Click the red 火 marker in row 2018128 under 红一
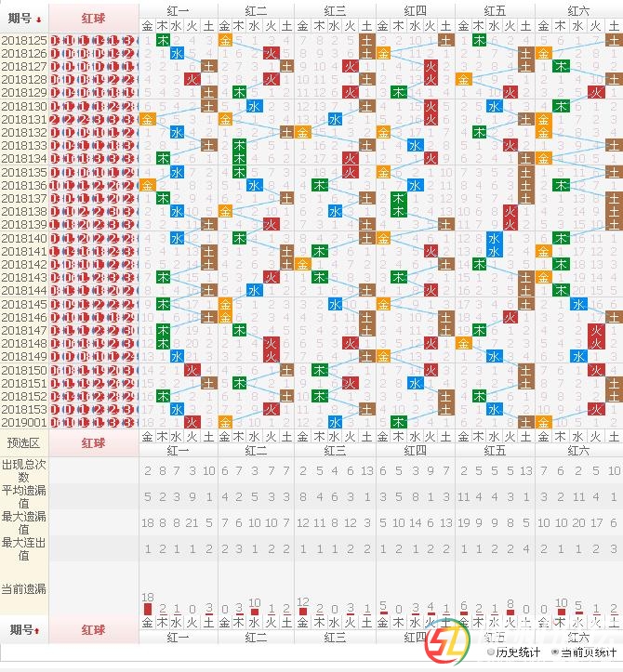The image size is (623, 672). pos(192,80)
